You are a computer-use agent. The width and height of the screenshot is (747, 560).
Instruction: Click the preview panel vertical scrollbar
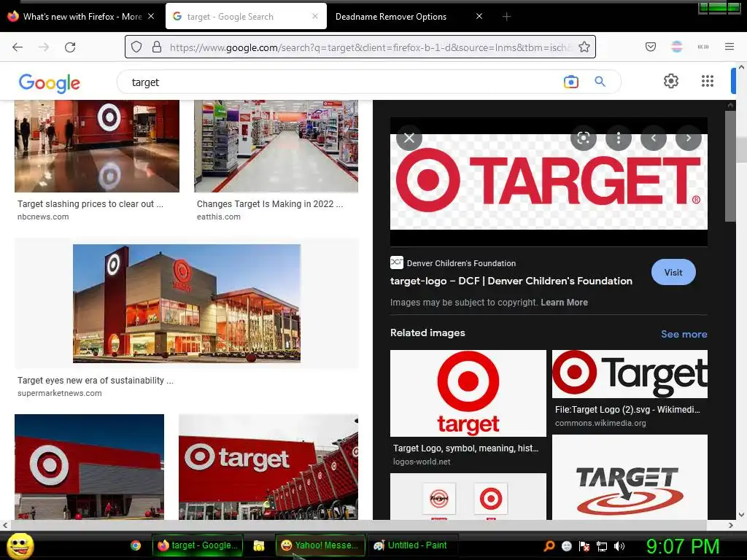(x=730, y=167)
